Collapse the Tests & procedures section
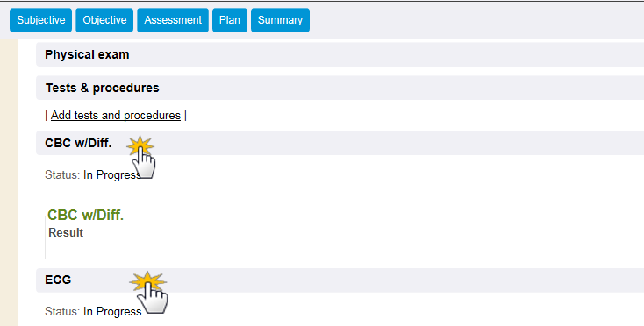Image resolution: width=644 pixels, height=326 pixels. click(x=340, y=88)
